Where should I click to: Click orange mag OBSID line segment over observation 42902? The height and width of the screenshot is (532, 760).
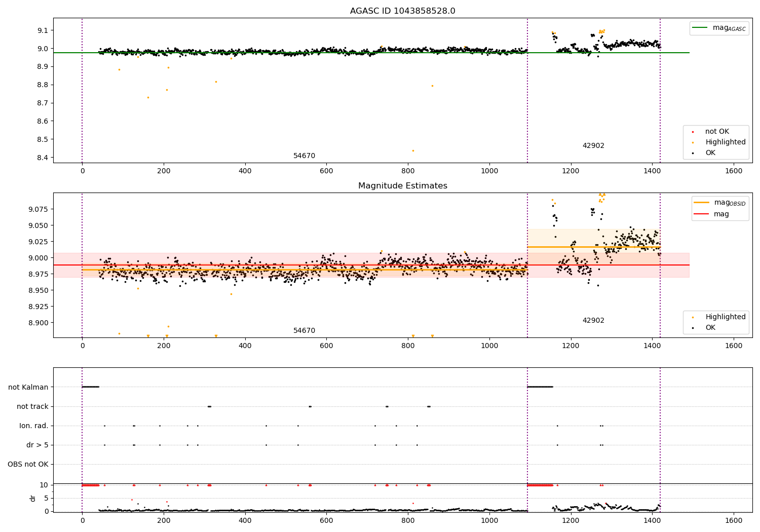click(594, 247)
